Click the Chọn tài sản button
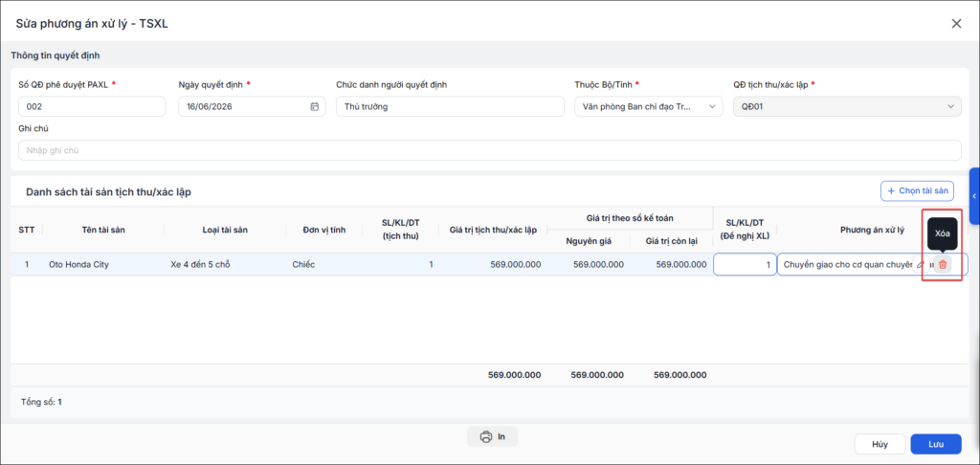The width and height of the screenshot is (980, 465). (918, 190)
